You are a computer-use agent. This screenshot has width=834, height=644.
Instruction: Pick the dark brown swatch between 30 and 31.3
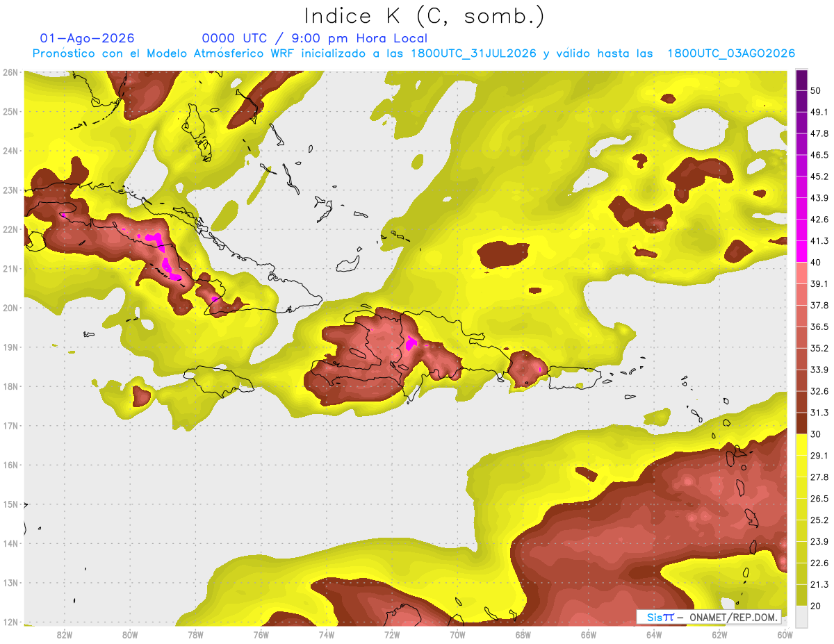(x=801, y=423)
